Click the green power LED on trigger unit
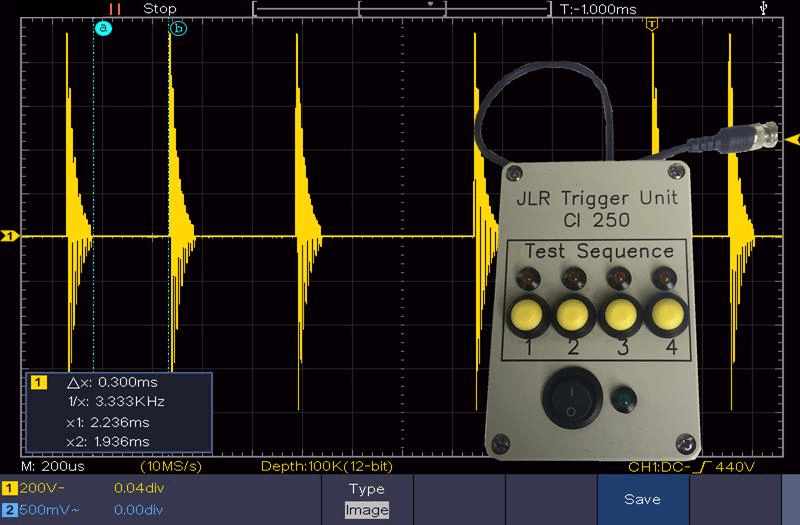Screen dimensions: 800x525 pyautogui.click(x=622, y=399)
